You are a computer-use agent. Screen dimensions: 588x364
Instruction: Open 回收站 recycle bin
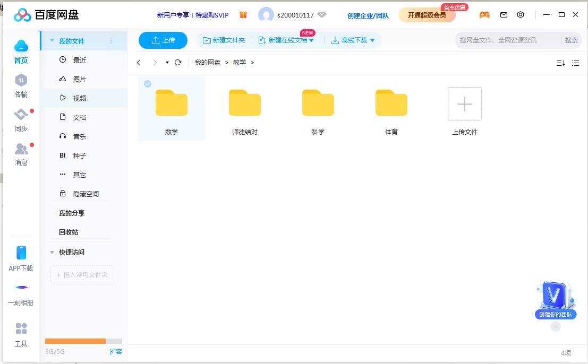[69, 232]
